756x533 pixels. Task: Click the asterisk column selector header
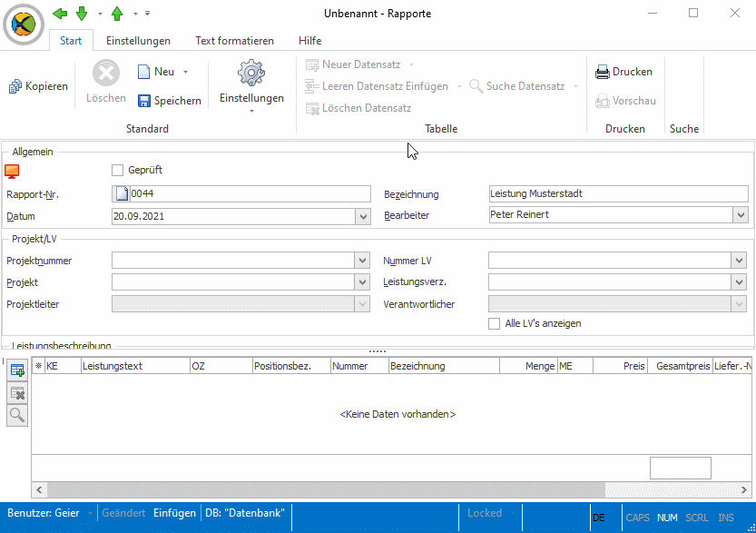pyautogui.click(x=38, y=366)
